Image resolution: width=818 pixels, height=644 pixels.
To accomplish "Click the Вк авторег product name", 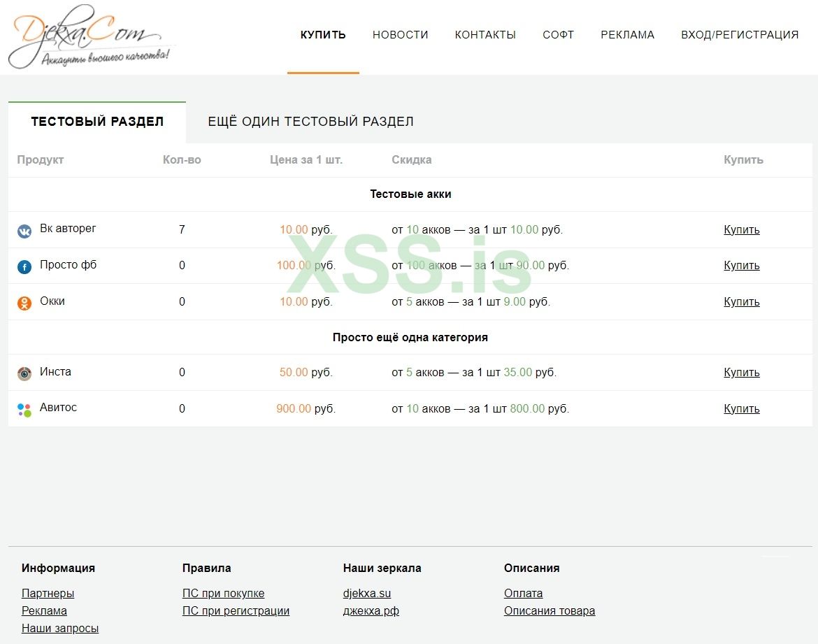I will (x=68, y=229).
